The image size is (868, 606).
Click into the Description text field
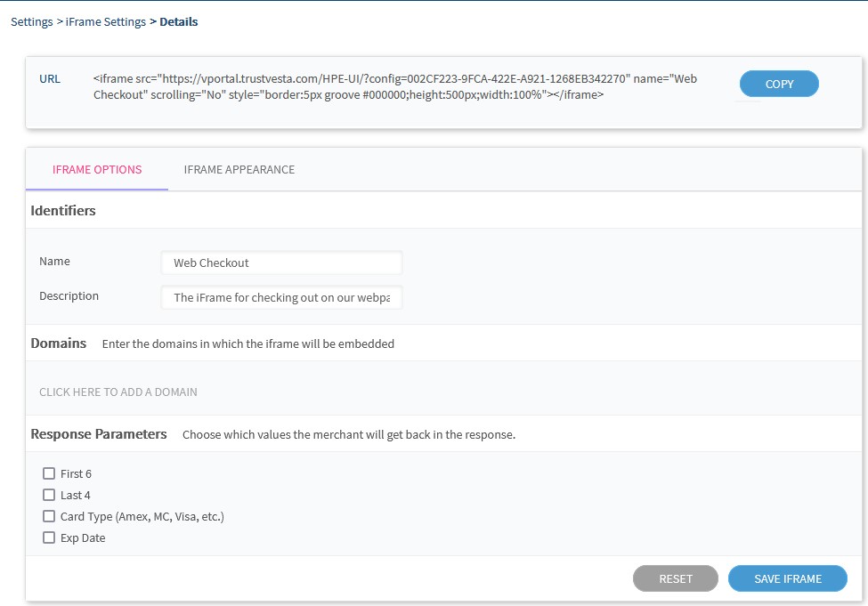click(x=281, y=298)
